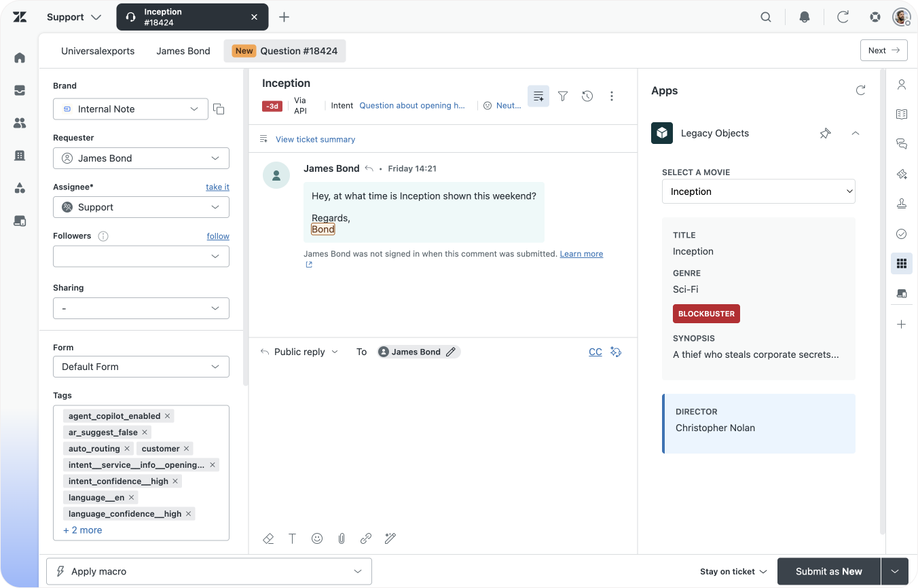Click the take it link
918x588 pixels.
tap(217, 187)
